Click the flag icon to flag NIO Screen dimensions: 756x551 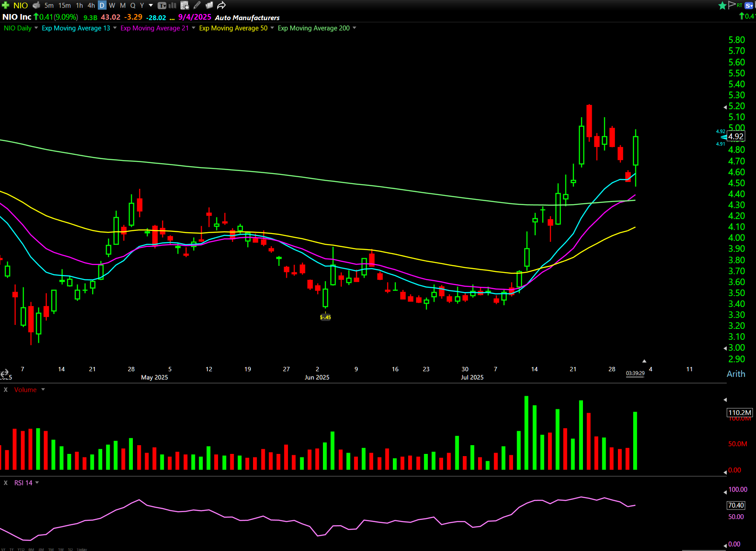tap(732, 5)
